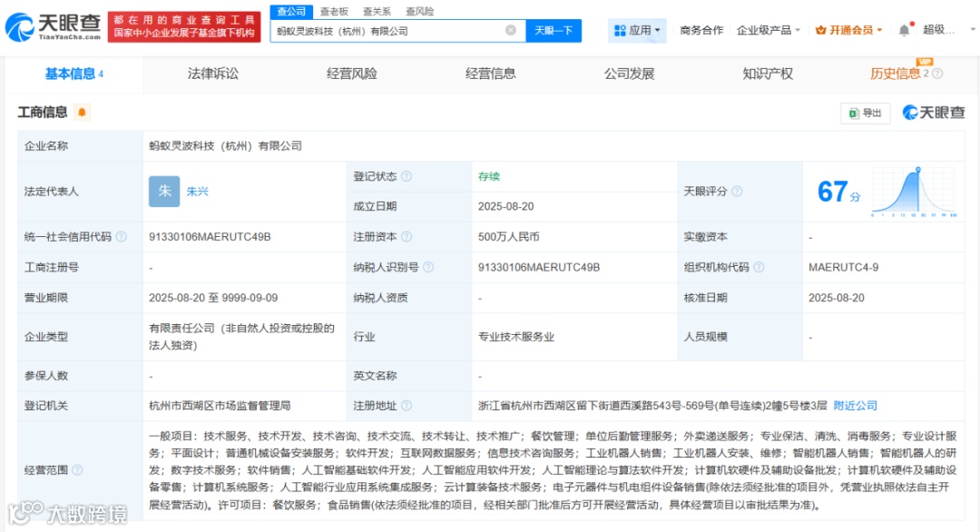This screenshot has height=532, width=980.
Task: Click the credit code value under 统一社会信用代码
Action: (210, 237)
